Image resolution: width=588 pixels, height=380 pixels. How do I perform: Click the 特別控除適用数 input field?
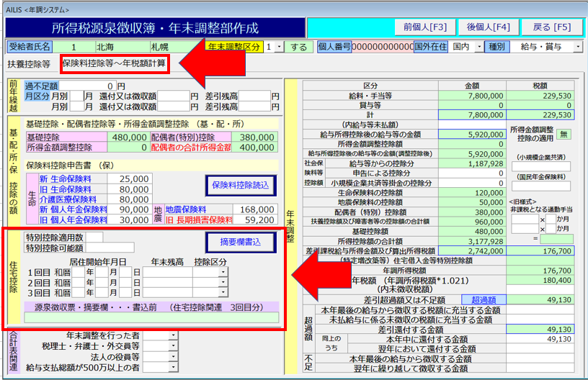[96, 237]
